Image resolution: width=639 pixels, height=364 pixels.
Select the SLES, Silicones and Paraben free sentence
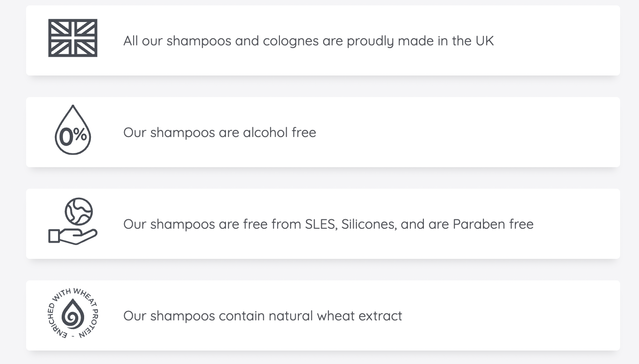click(x=328, y=224)
